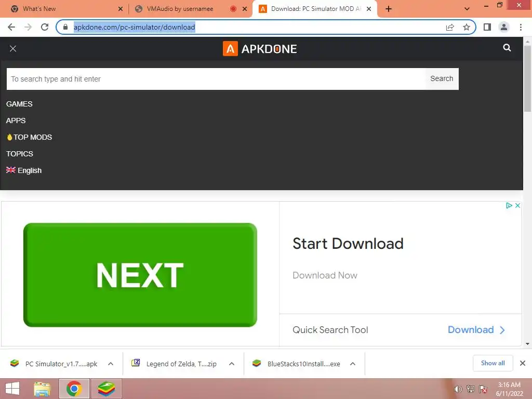Open the Start Download ad heading

click(x=348, y=244)
